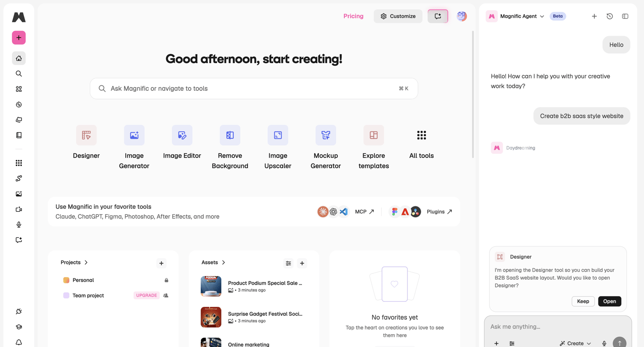644x347 pixels.
Task: Click the Beta badge next to agent name
Action: tap(558, 16)
